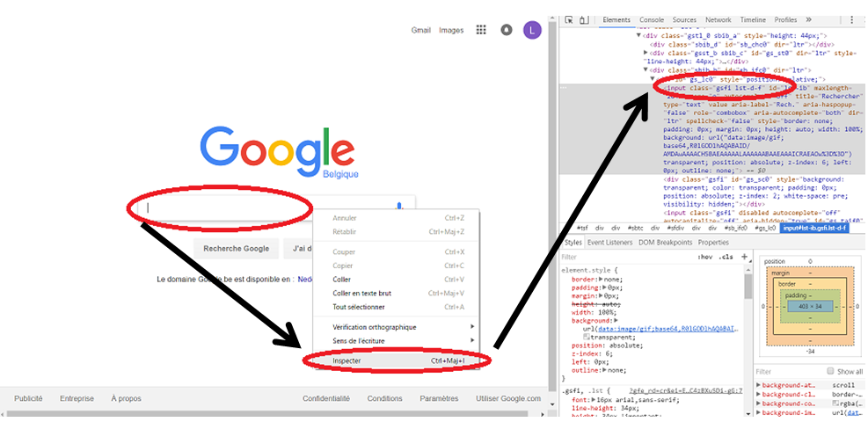Open the Google apps grid icon

(481, 30)
